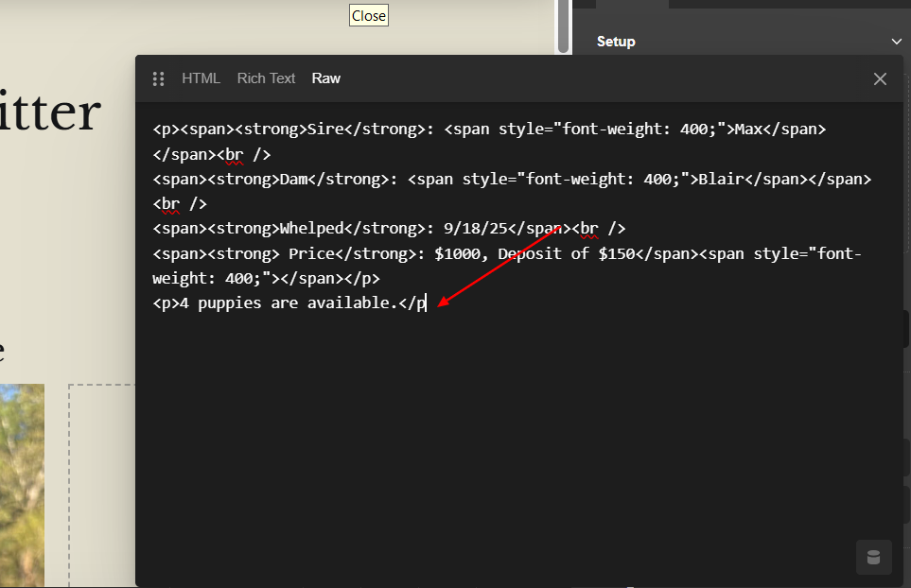The height and width of the screenshot is (588, 911).
Task: Place cursor on the name Max
Action: tap(747, 130)
